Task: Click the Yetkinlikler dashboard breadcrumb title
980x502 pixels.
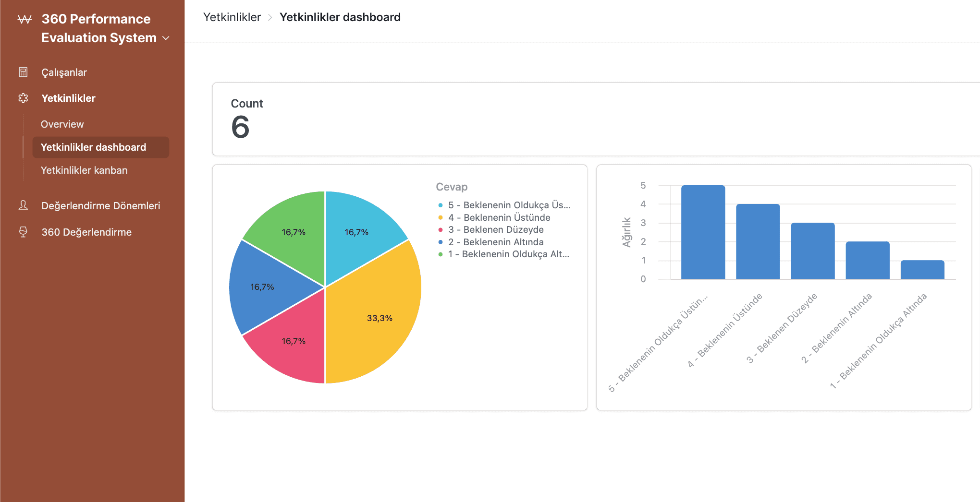Action: pyautogui.click(x=340, y=17)
